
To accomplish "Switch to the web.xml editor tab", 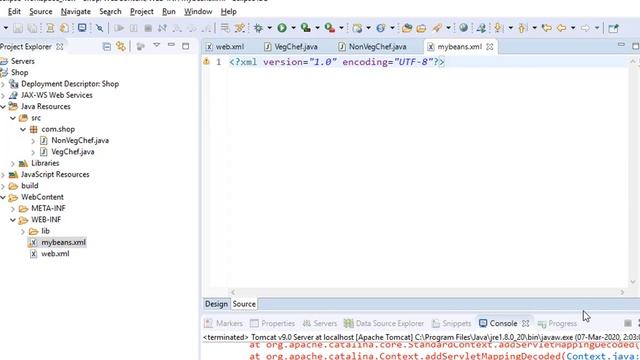I will 225,47.
